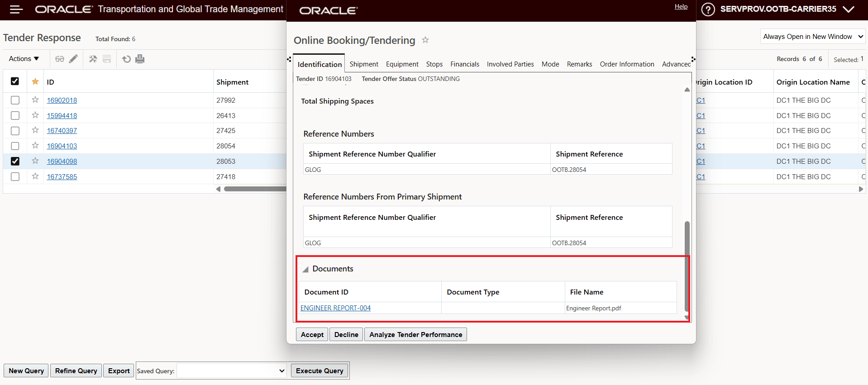Click the right tab scroll handle in dialog
The image size is (868, 385).
[693, 59]
